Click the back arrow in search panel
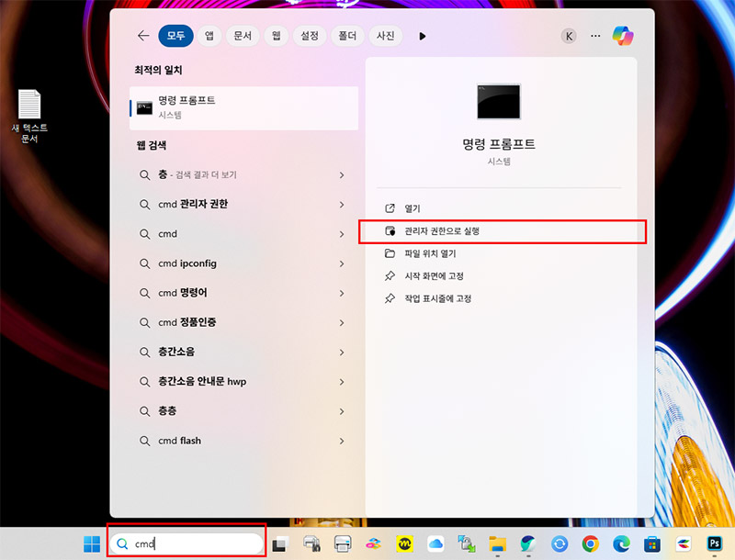Screen dimensions: 735x560 click(x=143, y=36)
